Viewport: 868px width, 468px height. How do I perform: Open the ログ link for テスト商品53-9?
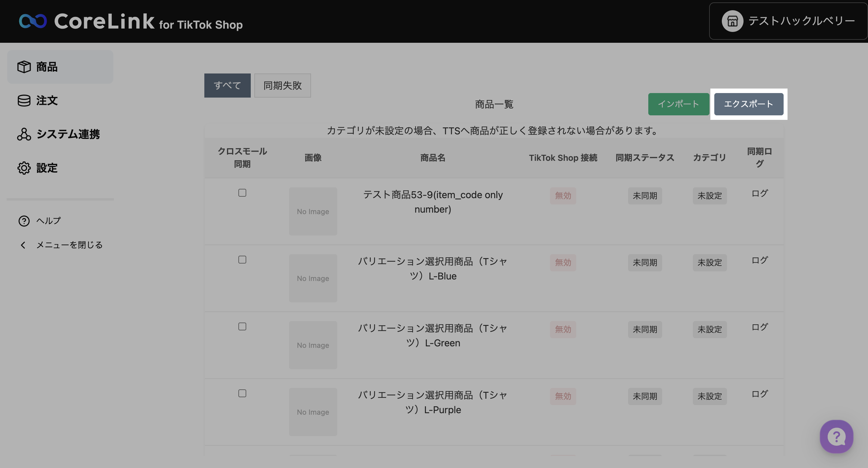click(x=759, y=194)
